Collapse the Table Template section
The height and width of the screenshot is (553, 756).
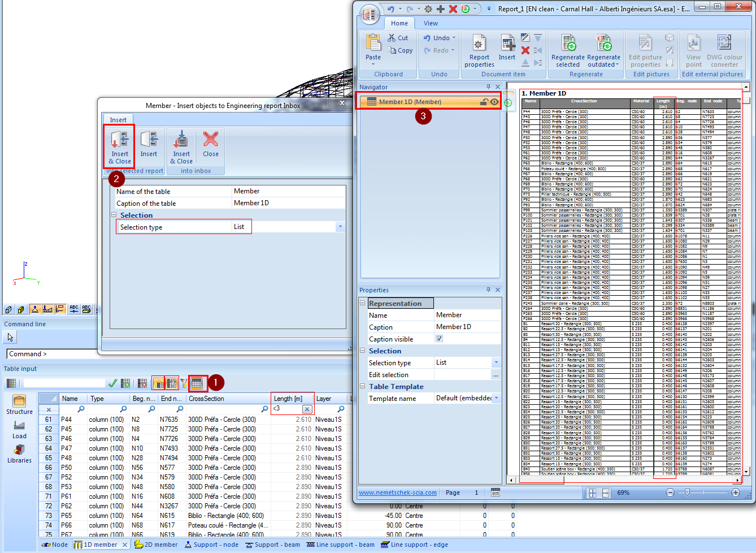click(362, 386)
